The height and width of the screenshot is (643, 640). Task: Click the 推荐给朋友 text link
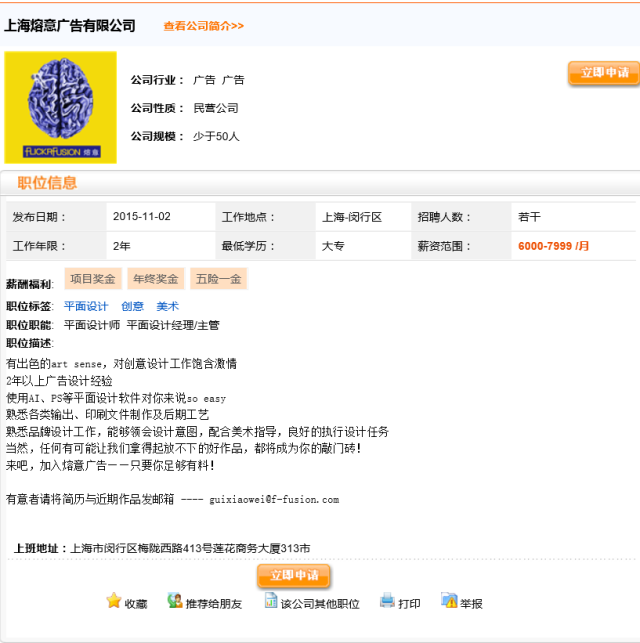click(x=214, y=604)
